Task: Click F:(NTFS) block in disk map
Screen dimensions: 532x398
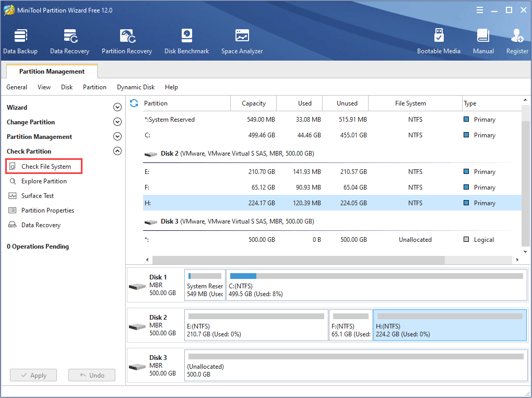Action: click(351, 325)
